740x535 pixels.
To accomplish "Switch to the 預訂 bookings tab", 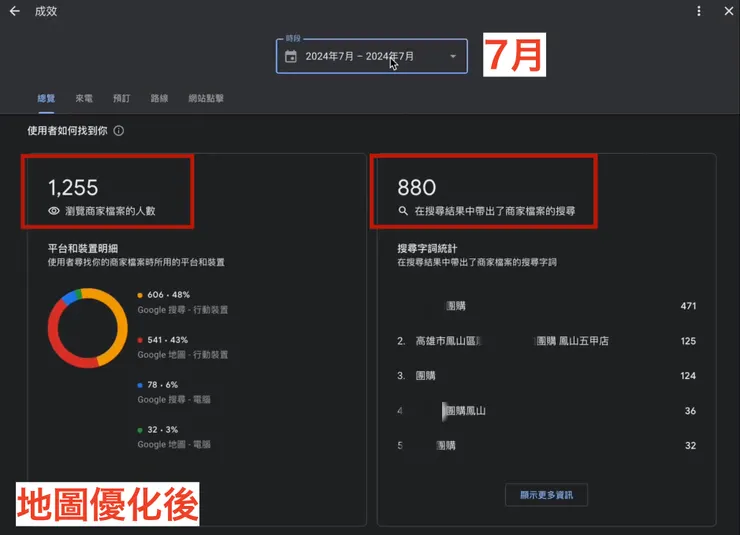I will click(x=122, y=98).
